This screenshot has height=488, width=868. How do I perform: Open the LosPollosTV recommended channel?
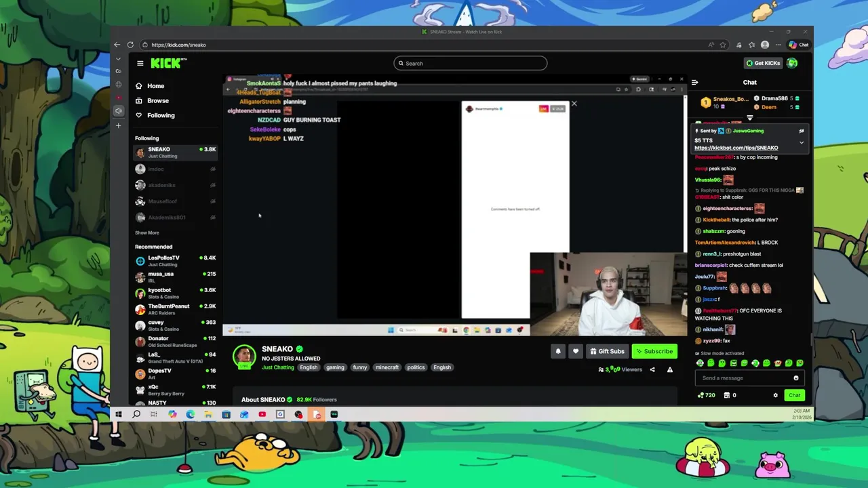pos(175,261)
